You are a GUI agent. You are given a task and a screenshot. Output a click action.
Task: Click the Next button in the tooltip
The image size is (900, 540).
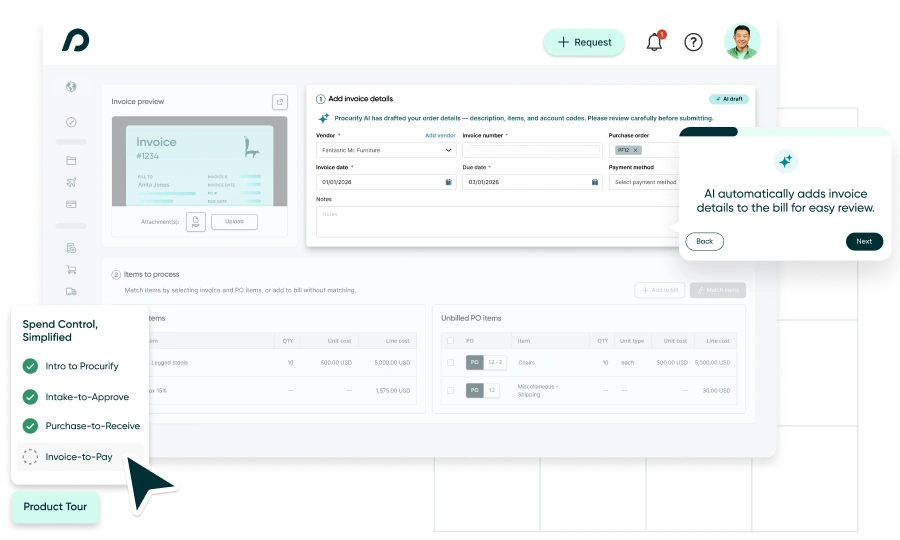coord(863,241)
